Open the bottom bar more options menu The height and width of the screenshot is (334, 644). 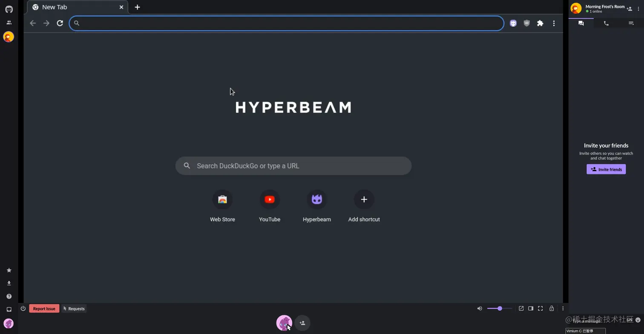click(x=563, y=308)
